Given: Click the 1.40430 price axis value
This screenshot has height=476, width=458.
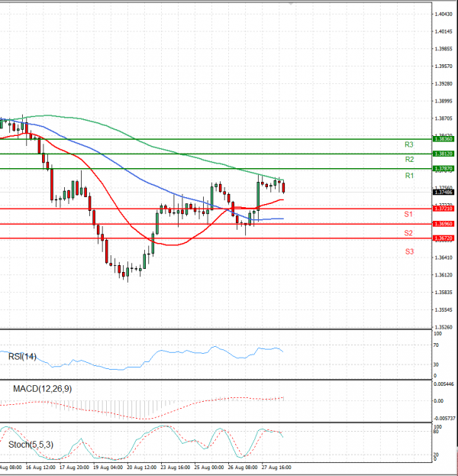Looking at the screenshot, I should point(443,14).
